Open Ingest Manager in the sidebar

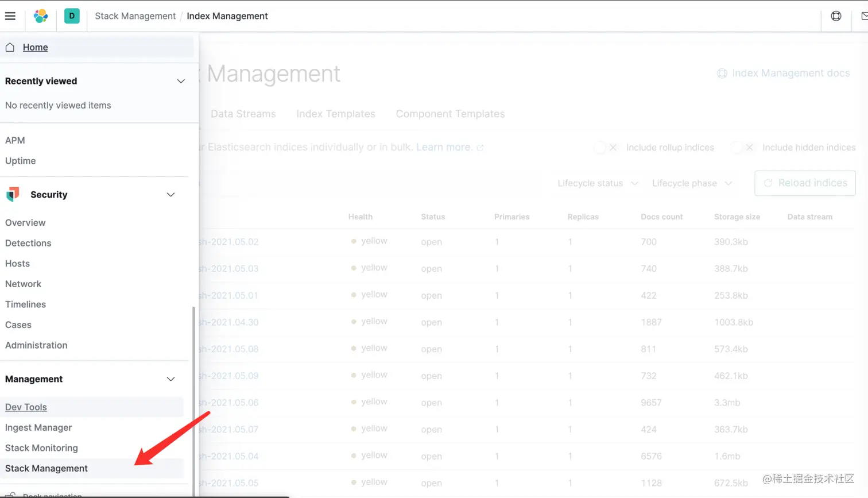point(38,427)
